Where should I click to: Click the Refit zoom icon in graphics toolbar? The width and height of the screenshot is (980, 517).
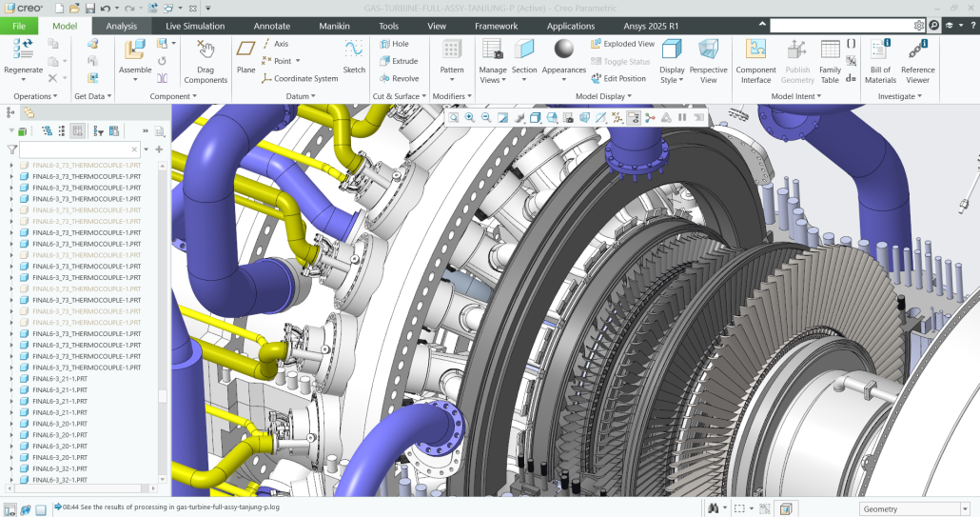(x=454, y=117)
